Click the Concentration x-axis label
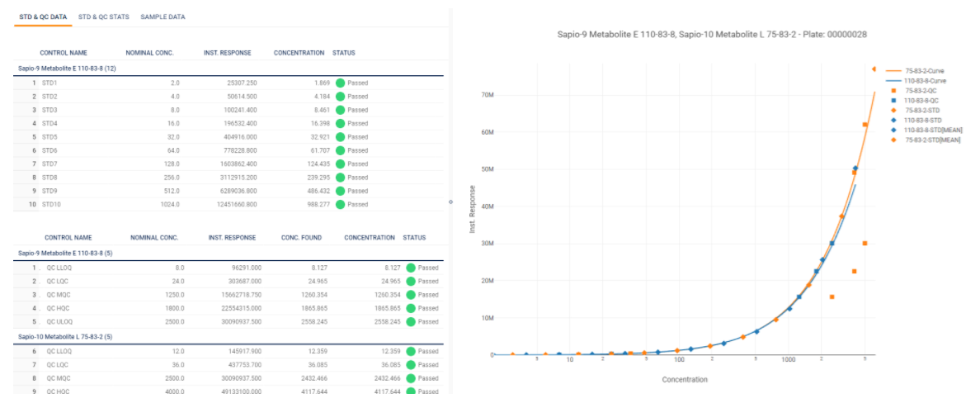 [x=685, y=378]
